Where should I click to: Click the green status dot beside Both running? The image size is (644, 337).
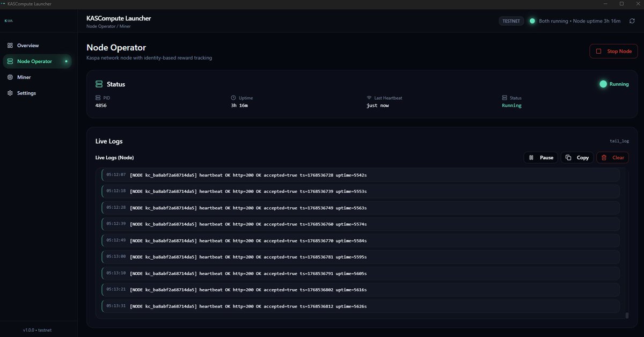point(532,21)
